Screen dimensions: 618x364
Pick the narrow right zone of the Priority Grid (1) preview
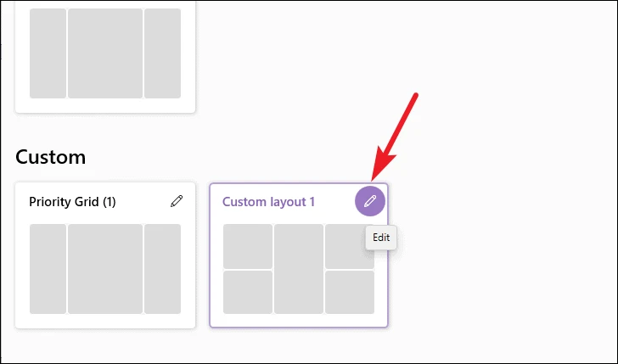coord(162,269)
